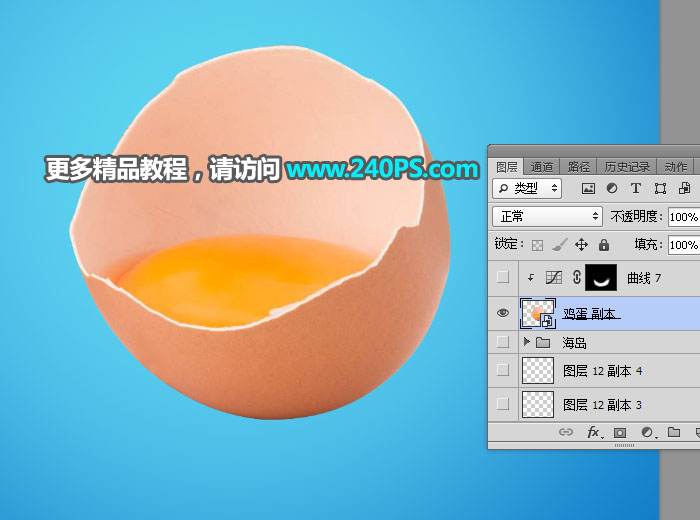The image size is (700, 520).
Task: Show the 曲线 7 layer
Action: click(503, 277)
